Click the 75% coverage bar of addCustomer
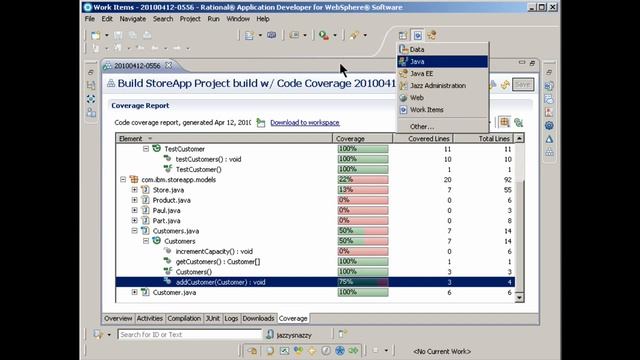The width and height of the screenshot is (640, 360). click(x=363, y=282)
